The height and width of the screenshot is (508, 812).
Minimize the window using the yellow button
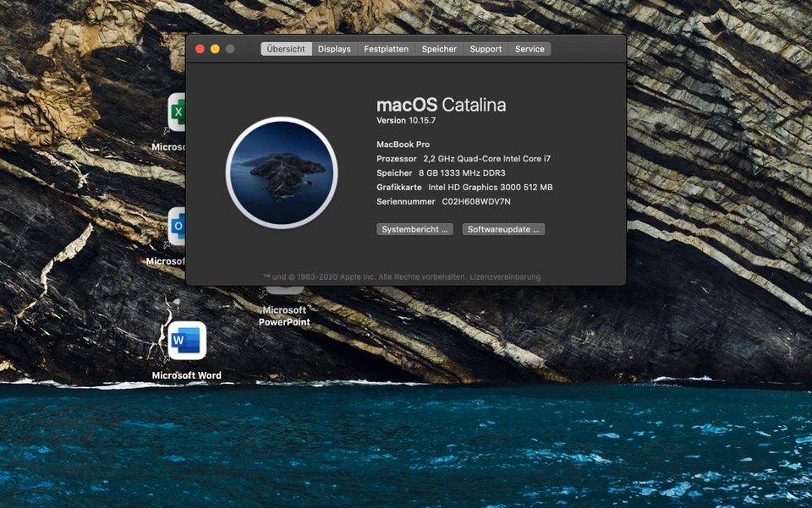[215, 49]
